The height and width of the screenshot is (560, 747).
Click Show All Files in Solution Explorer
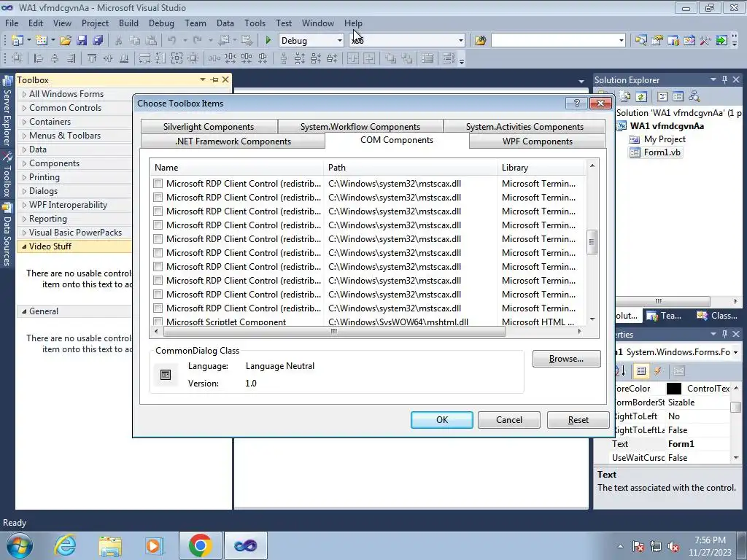point(625,97)
